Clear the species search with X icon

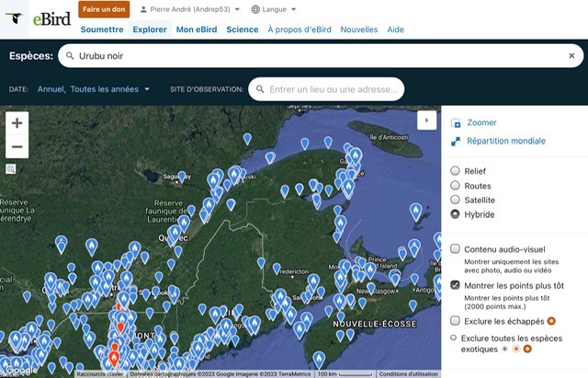(x=571, y=56)
